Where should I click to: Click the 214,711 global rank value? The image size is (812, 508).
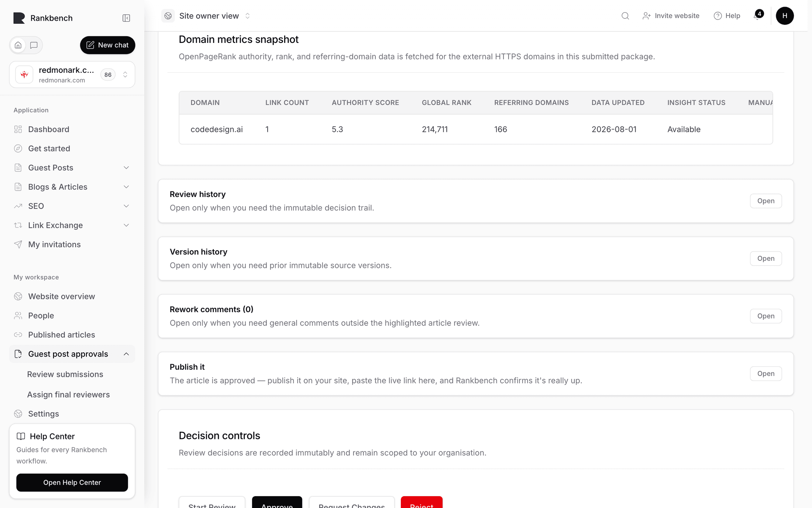click(435, 129)
